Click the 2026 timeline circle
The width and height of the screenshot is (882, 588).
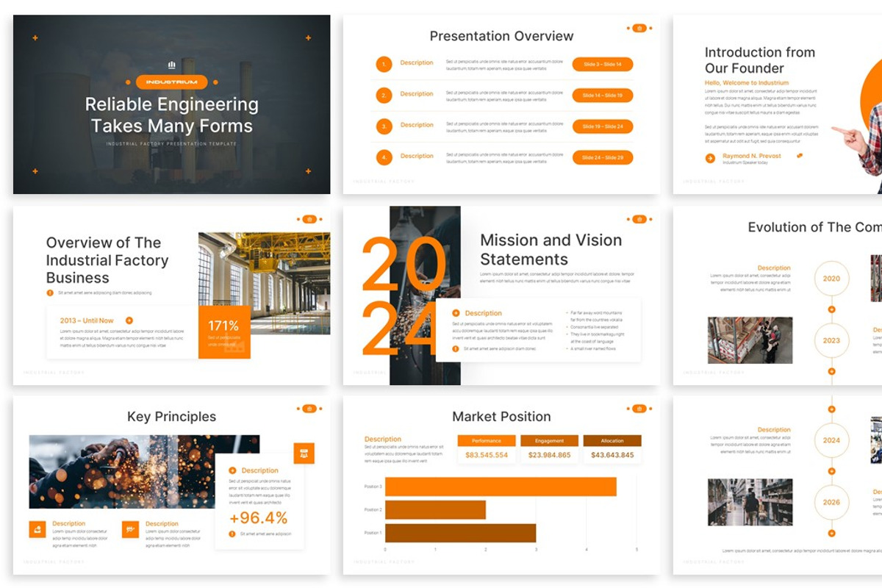[x=831, y=502]
